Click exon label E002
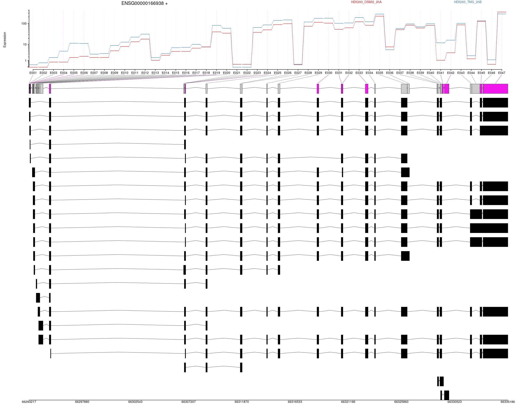532x406 pixels. [43, 73]
